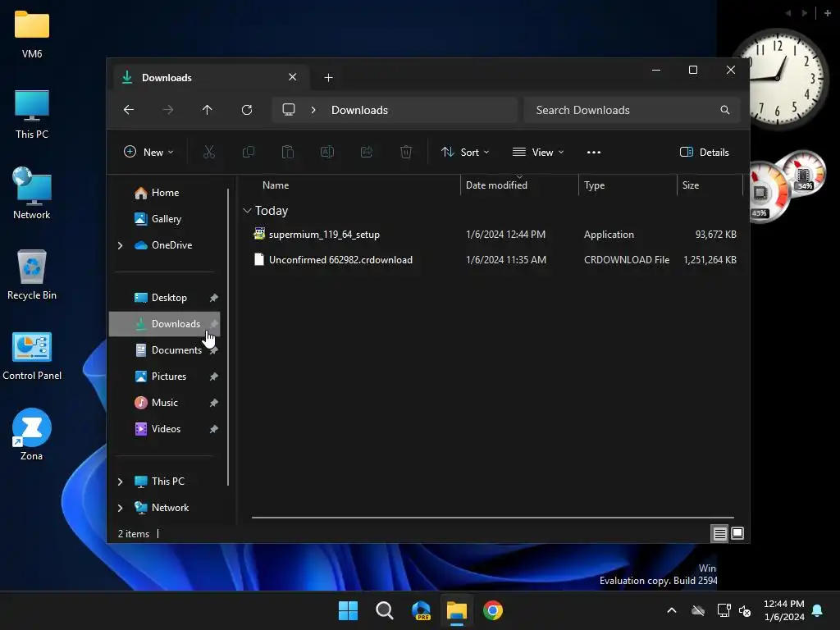
Task: Click the Share toolbar icon
Action: click(x=367, y=152)
